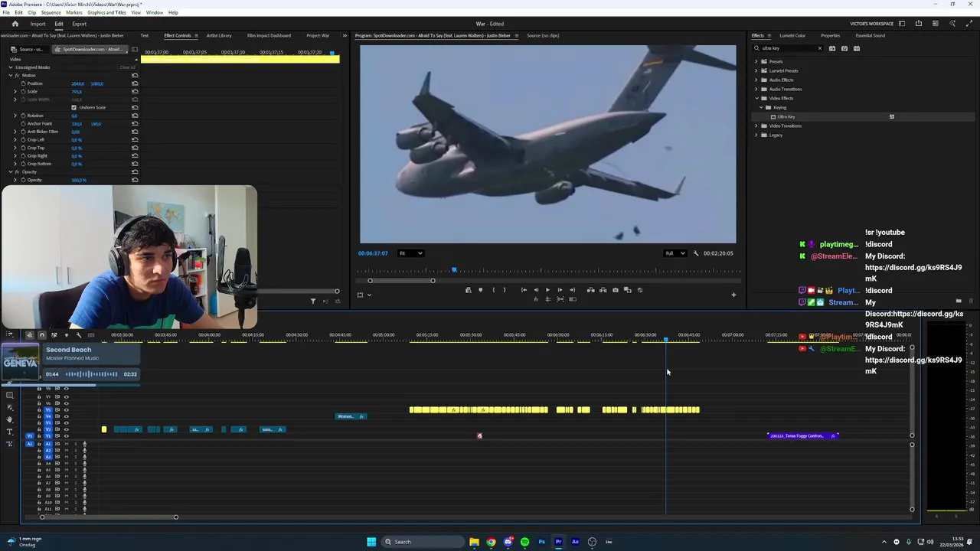
Task: Click the Export workspace button
Action: pyautogui.click(x=79, y=24)
